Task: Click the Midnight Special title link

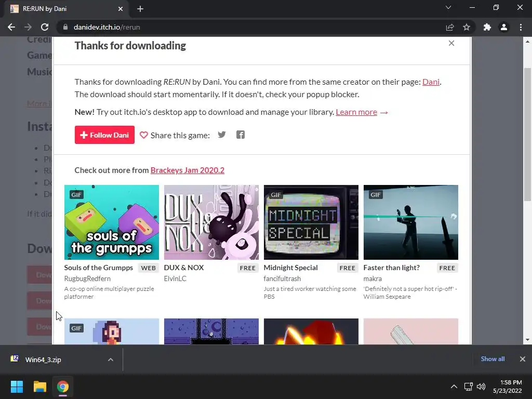Action: click(x=291, y=268)
